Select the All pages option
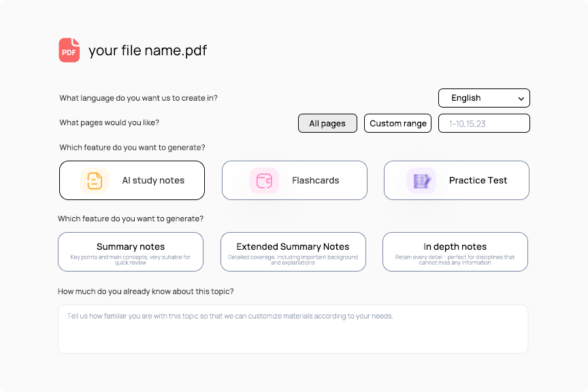 pos(327,123)
